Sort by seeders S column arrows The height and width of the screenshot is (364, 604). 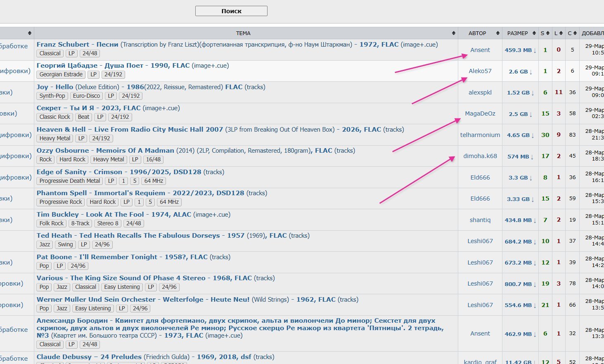click(547, 33)
